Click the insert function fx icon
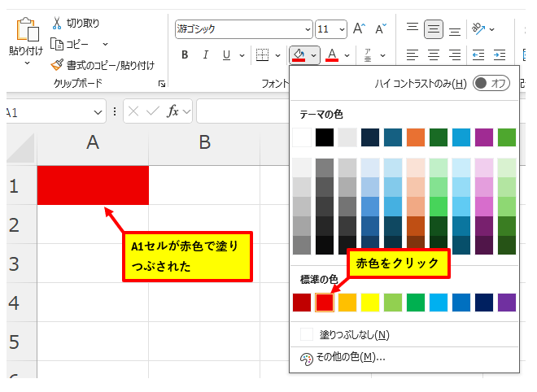 click(173, 111)
